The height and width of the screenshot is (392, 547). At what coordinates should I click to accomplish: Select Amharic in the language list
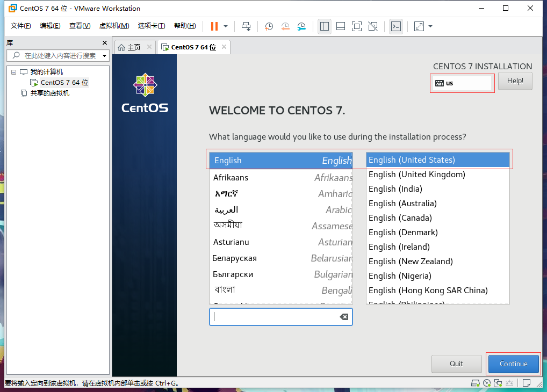(x=281, y=193)
